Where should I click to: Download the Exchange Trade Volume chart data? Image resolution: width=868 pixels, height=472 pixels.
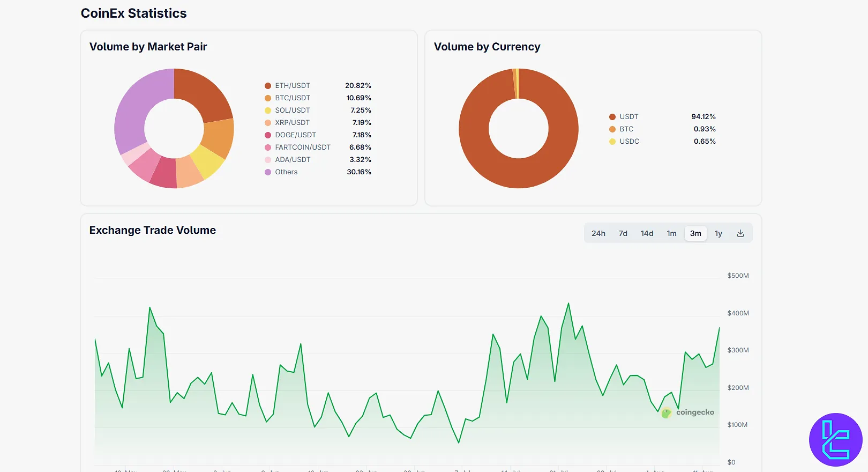[740, 233]
